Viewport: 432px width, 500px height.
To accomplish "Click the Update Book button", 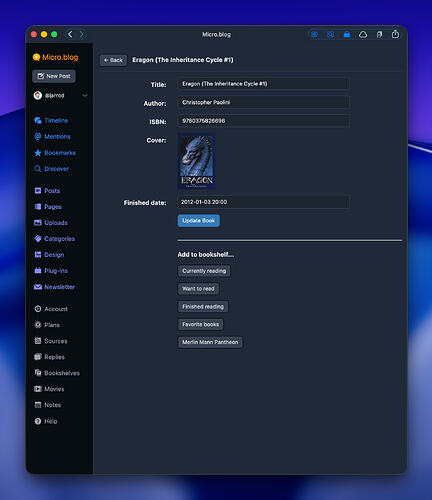I will [x=199, y=221].
